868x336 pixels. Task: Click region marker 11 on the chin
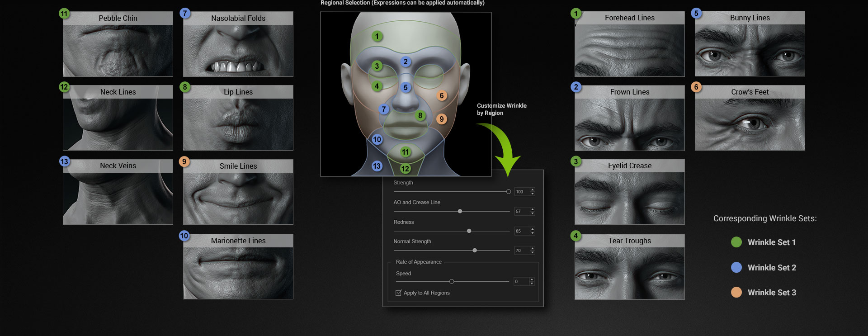[x=406, y=152]
